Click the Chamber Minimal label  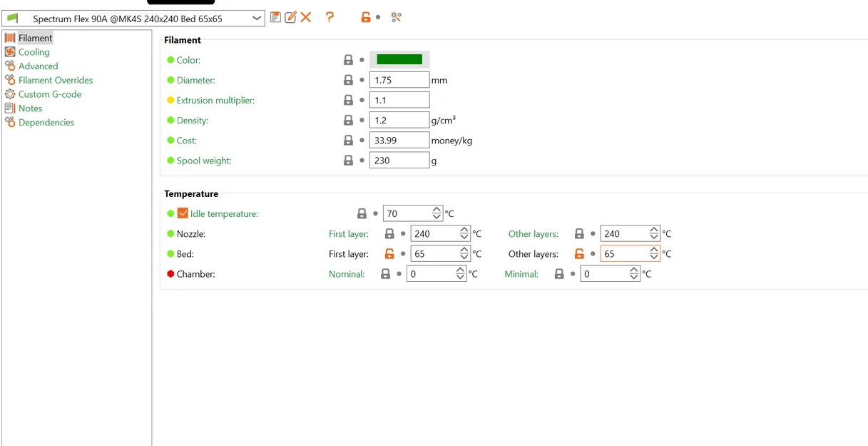pyautogui.click(x=521, y=274)
